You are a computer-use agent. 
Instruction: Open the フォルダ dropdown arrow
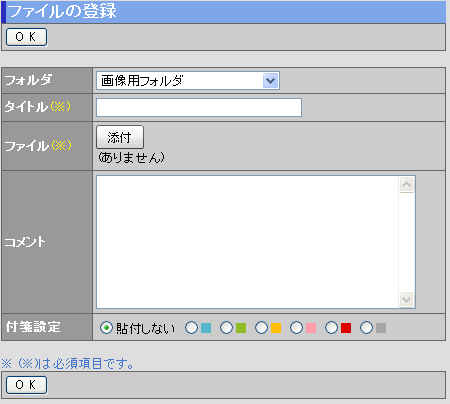click(x=270, y=81)
